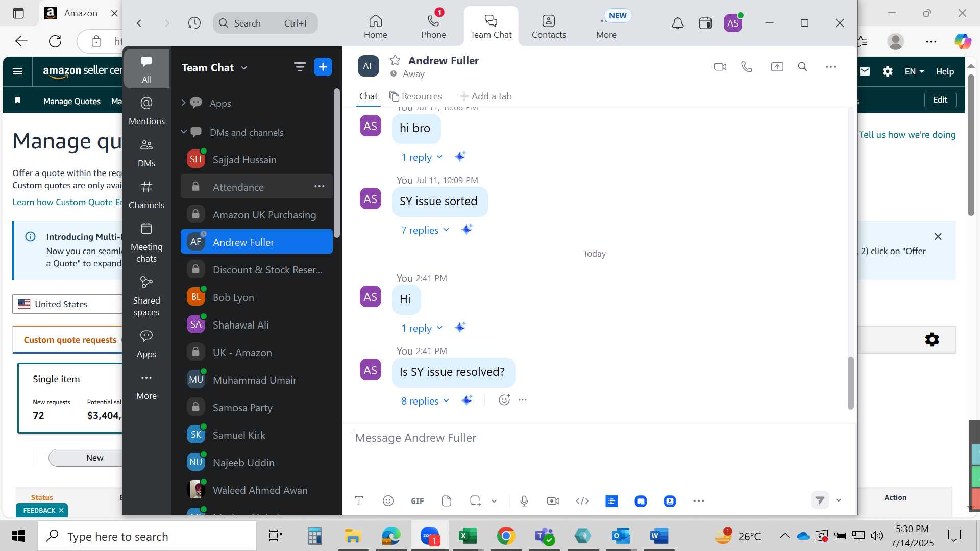The image size is (980, 551).
Task: Add reaction to Is SY issue resolved message
Action: (504, 400)
